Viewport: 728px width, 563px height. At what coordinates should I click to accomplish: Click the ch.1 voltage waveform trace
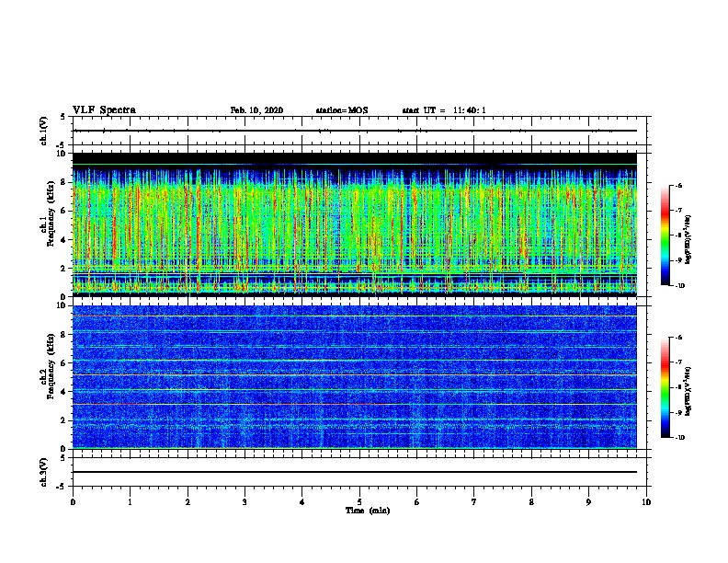[355, 131]
